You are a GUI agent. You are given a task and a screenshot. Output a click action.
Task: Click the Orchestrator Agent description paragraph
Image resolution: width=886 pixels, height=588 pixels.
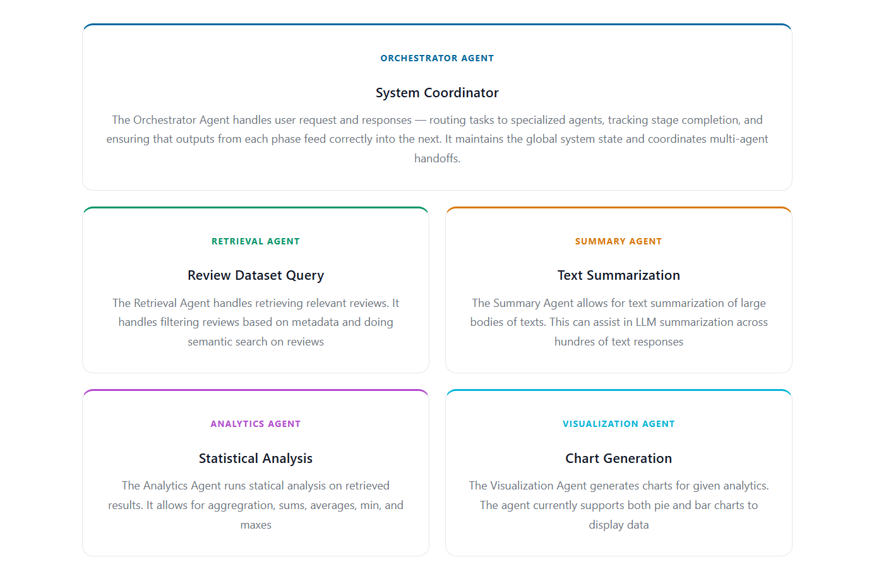pos(437,139)
